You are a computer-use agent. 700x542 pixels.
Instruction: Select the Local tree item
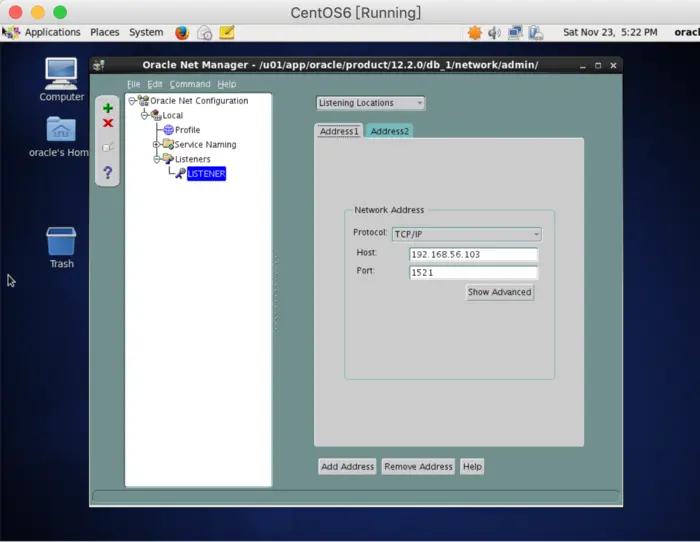[x=173, y=115]
